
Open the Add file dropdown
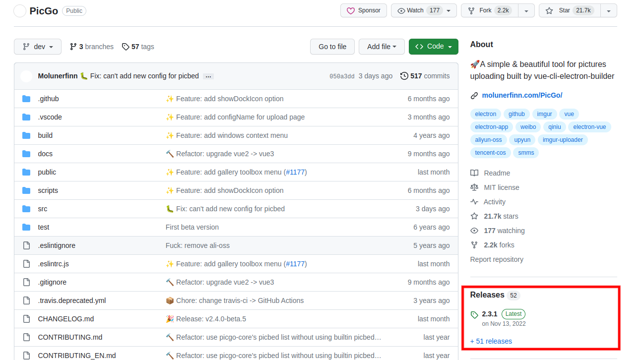tap(382, 47)
